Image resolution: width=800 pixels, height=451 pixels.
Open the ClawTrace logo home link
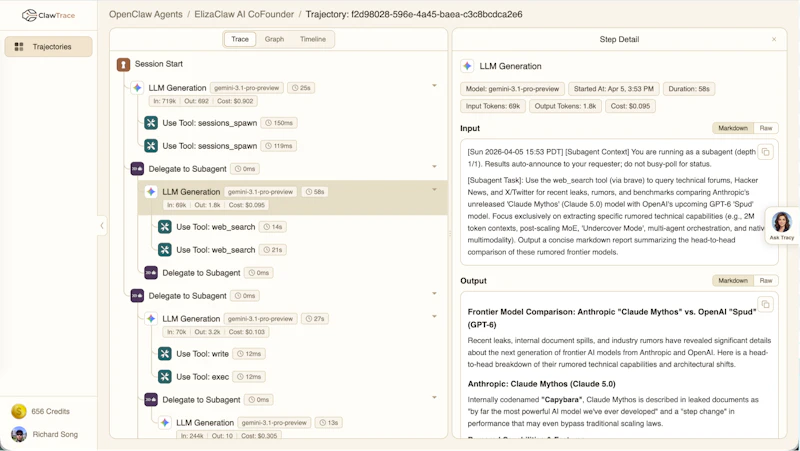(x=48, y=15)
